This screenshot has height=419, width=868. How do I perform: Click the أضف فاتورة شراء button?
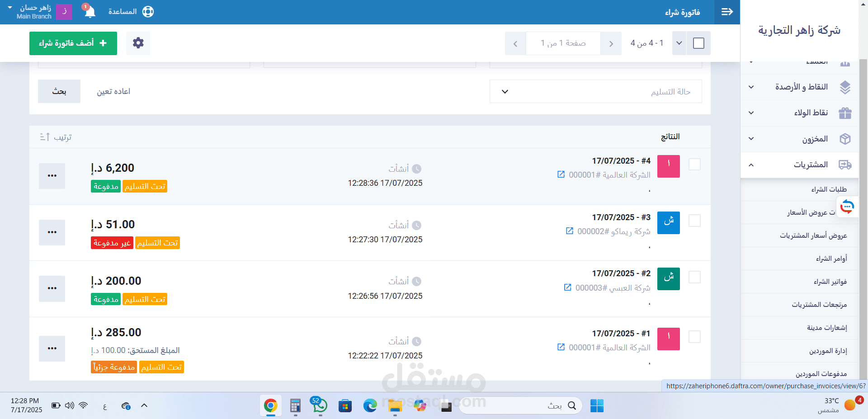tap(73, 43)
